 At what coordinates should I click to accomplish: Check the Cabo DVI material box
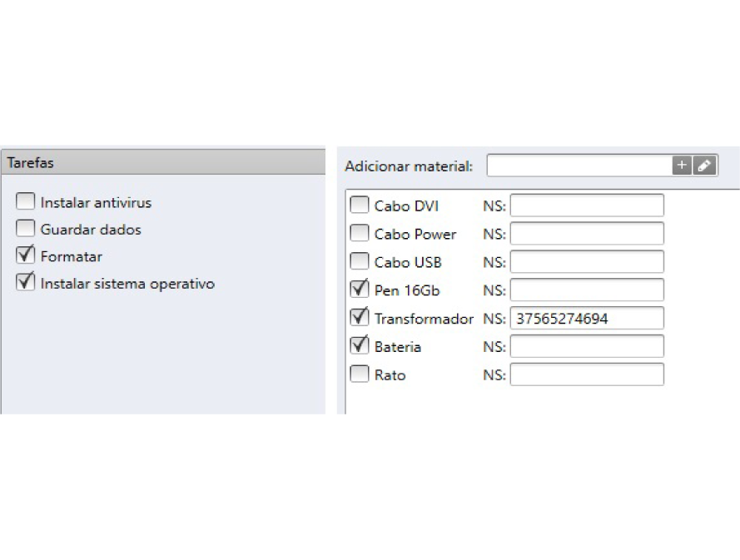coord(360,205)
